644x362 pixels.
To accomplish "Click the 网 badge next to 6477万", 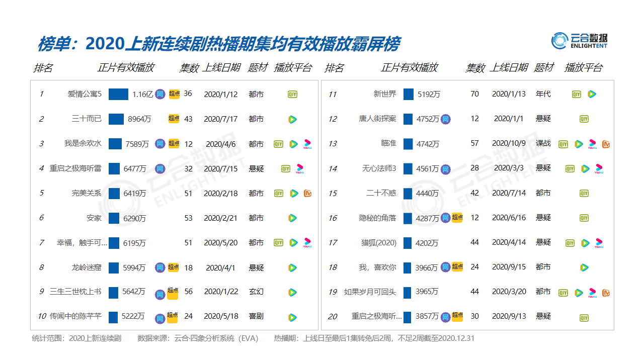I will coord(160,168).
